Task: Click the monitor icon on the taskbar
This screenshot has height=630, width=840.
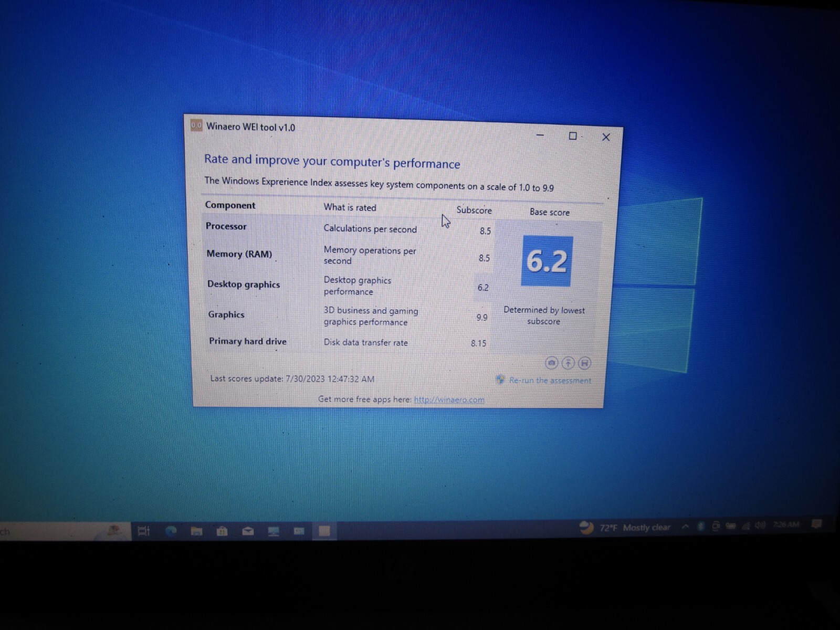Action: [274, 531]
